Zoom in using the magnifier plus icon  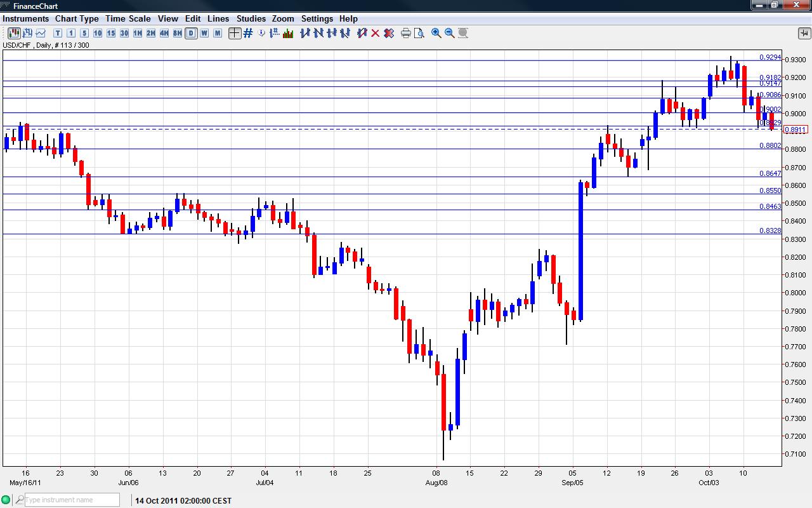pyautogui.click(x=436, y=33)
